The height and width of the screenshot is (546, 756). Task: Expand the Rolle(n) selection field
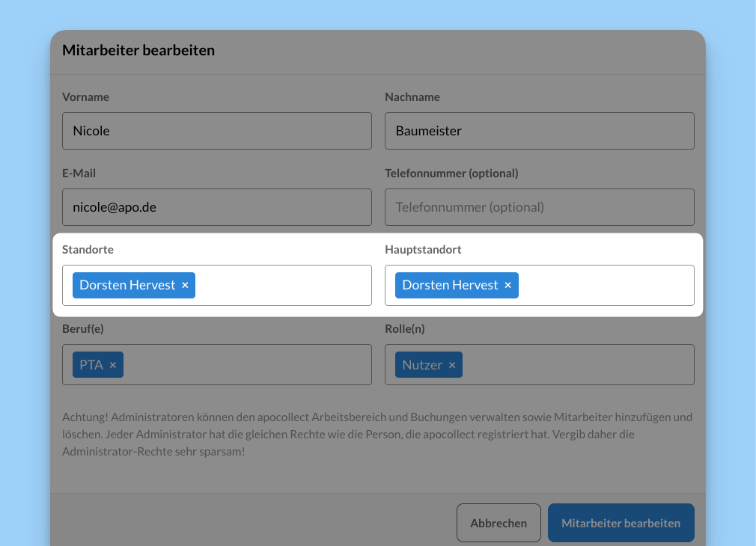point(576,365)
